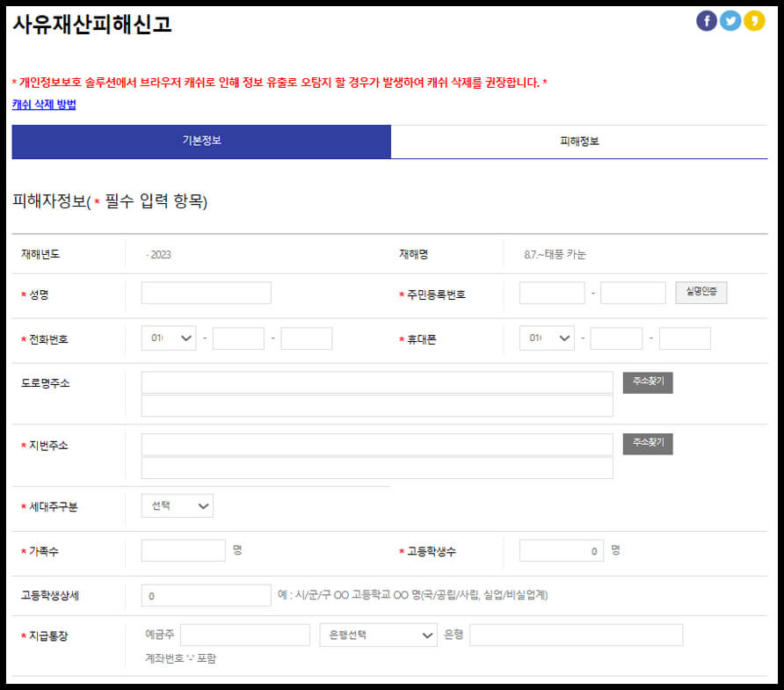The height and width of the screenshot is (690, 784).
Task: Click the 가족수 family count field
Action: tap(183, 549)
